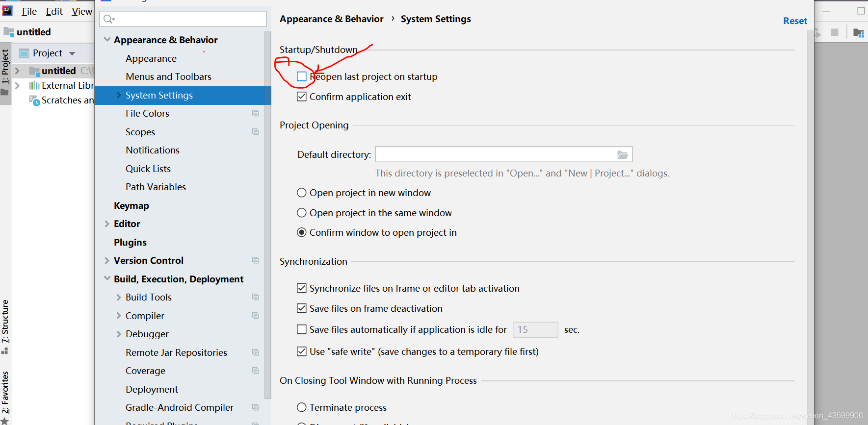This screenshot has height=425, width=868.
Task: Select Open project in new window
Action: pos(302,193)
